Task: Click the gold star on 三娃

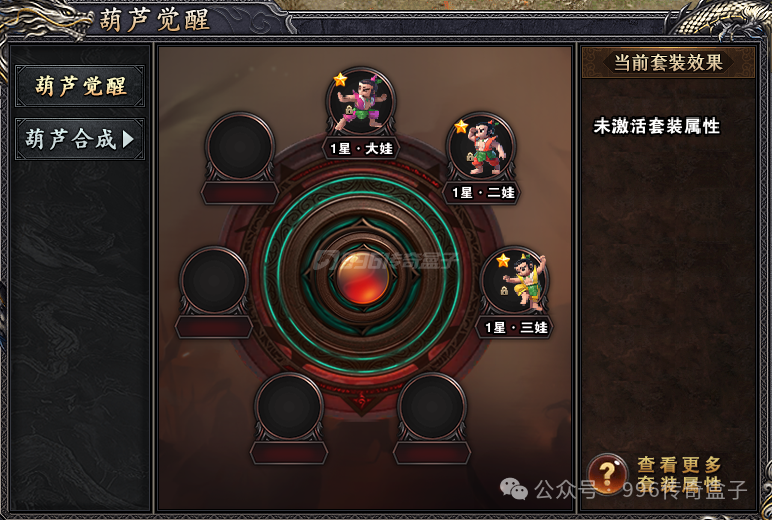Action: click(503, 260)
